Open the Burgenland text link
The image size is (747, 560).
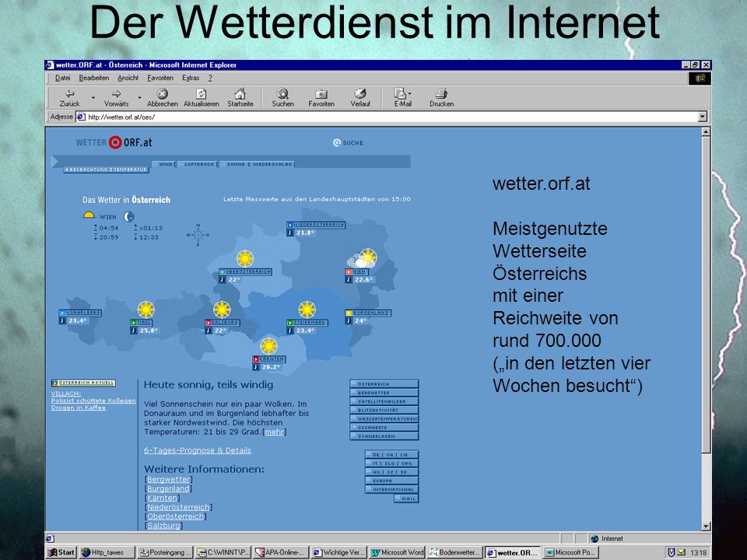pos(168,488)
